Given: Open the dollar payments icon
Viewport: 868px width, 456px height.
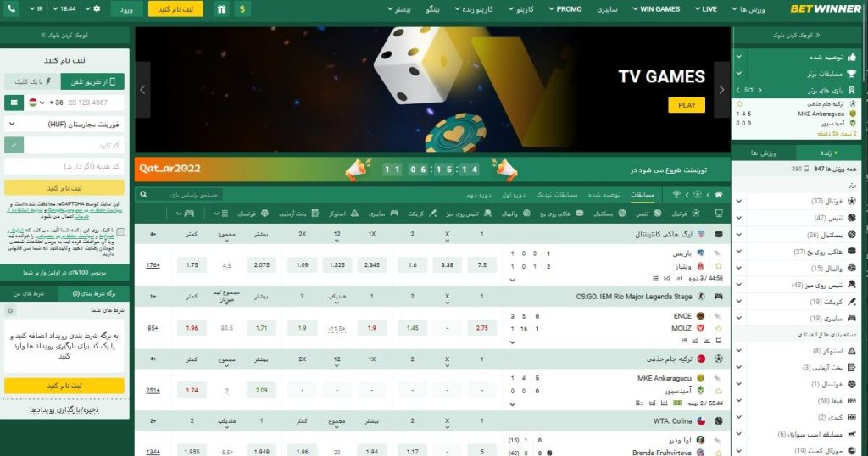Looking at the screenshot, I should (x=242, y=8).
